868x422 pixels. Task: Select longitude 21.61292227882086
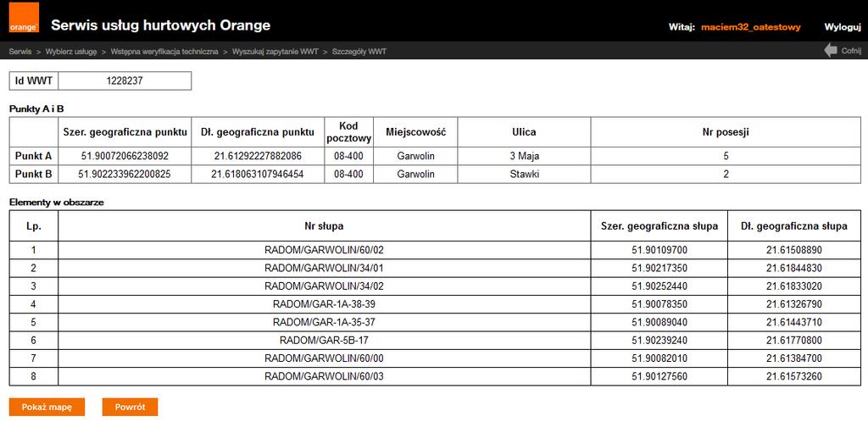coord(258,156)
